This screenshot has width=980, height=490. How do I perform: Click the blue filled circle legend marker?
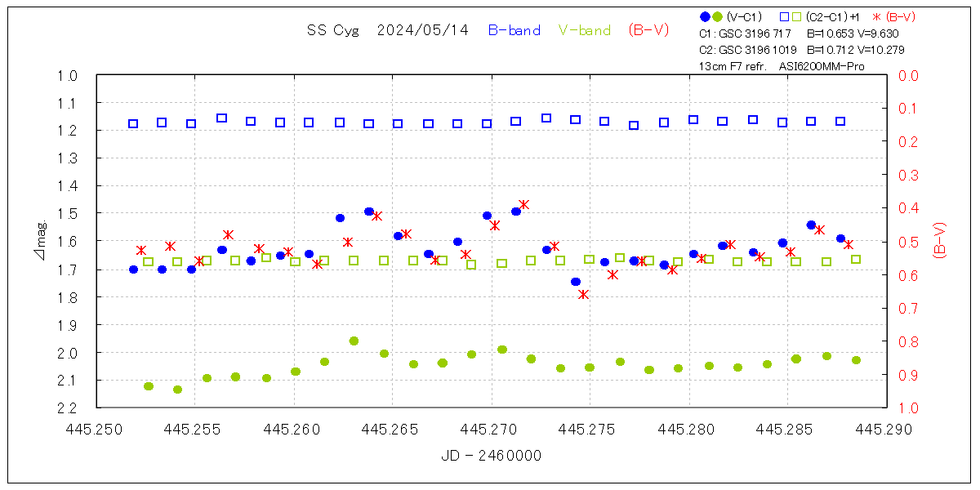(705, 16)
